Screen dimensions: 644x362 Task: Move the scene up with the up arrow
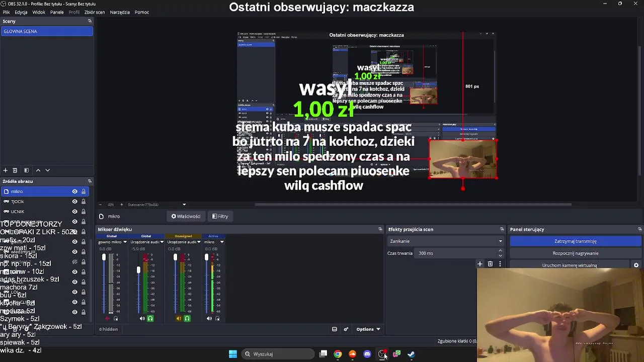point(38,170)
